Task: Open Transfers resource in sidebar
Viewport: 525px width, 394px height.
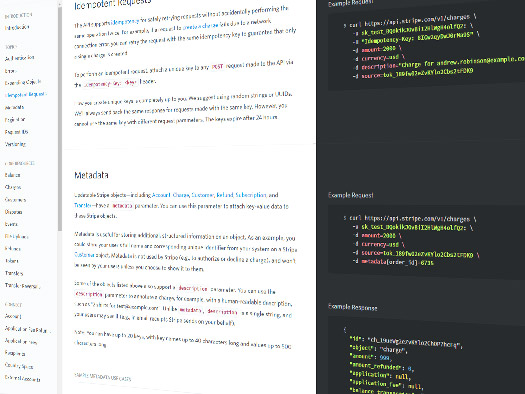Action: point(14,273)
